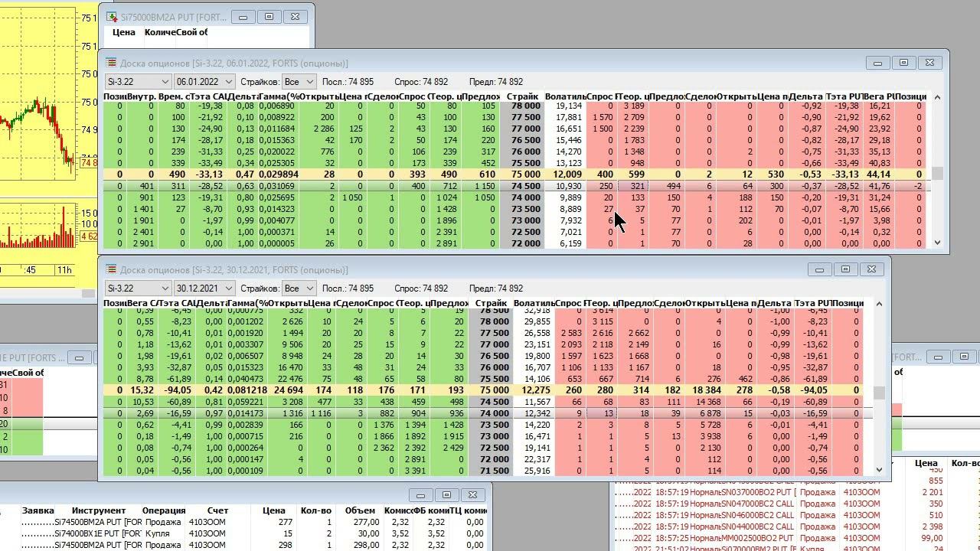Select strike 77 500 in the 30.12.2021 board

[492, 333]
